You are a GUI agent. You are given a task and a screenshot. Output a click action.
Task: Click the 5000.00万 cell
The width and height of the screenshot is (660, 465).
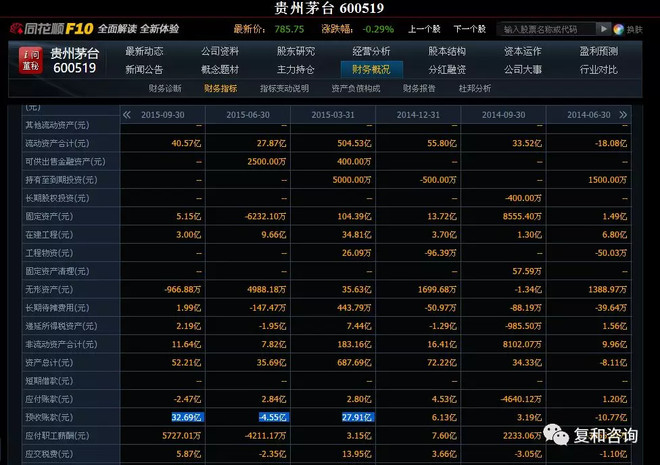pos(352,180)
